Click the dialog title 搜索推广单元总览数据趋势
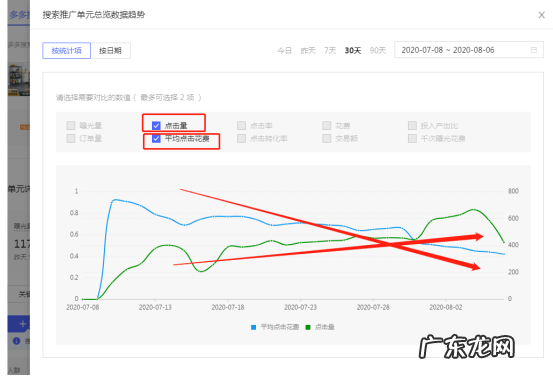553x376 pixels. 94,15
